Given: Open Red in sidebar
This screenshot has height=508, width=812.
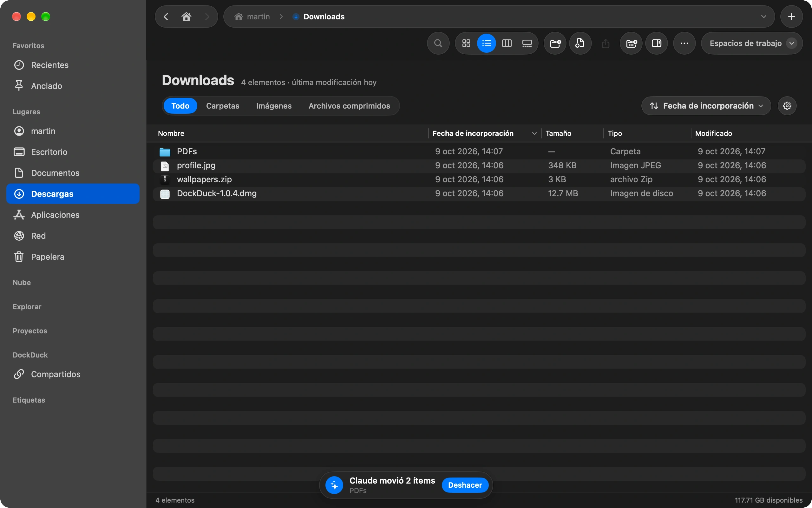Looking at the screenshot, I should 73,236.
